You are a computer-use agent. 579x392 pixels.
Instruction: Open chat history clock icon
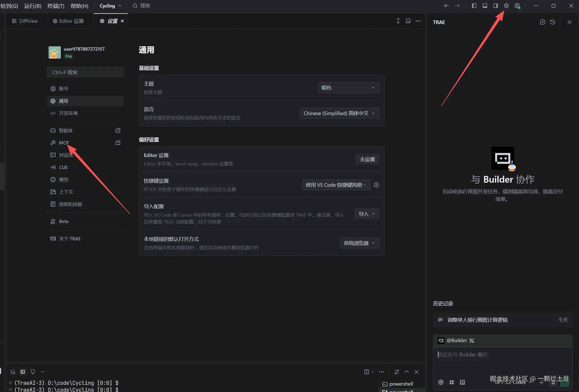553,22
